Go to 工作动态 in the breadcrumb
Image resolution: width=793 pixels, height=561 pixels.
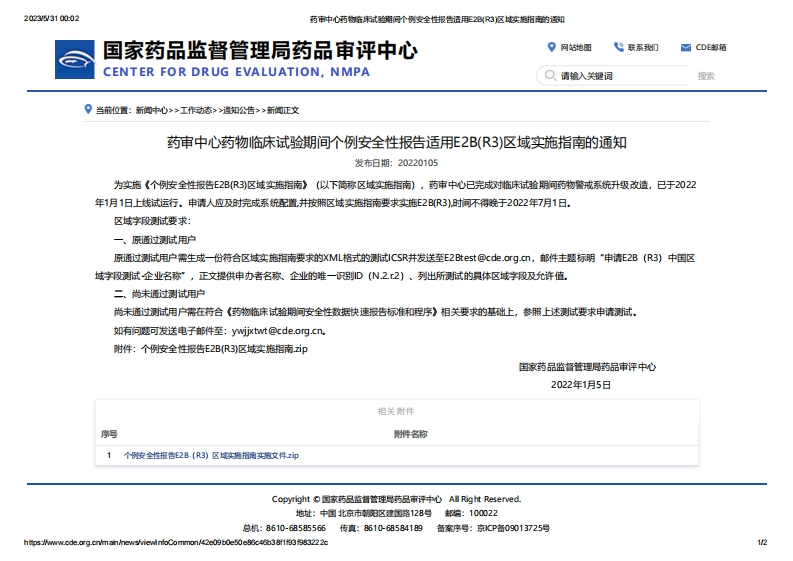(x=196, y=110)
